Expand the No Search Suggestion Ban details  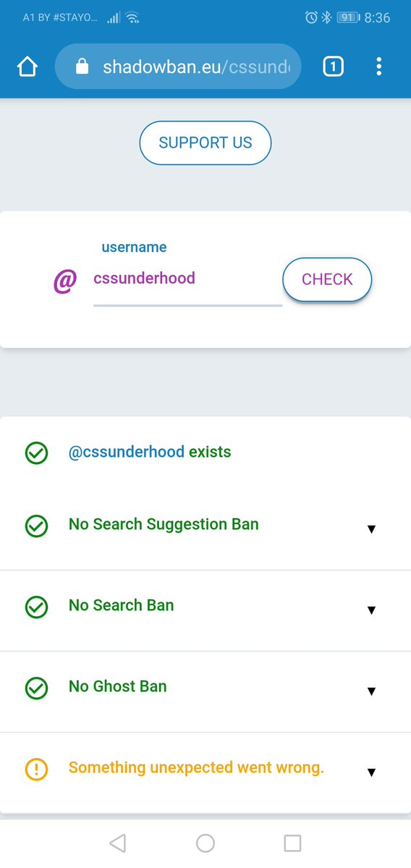[372, 529]
